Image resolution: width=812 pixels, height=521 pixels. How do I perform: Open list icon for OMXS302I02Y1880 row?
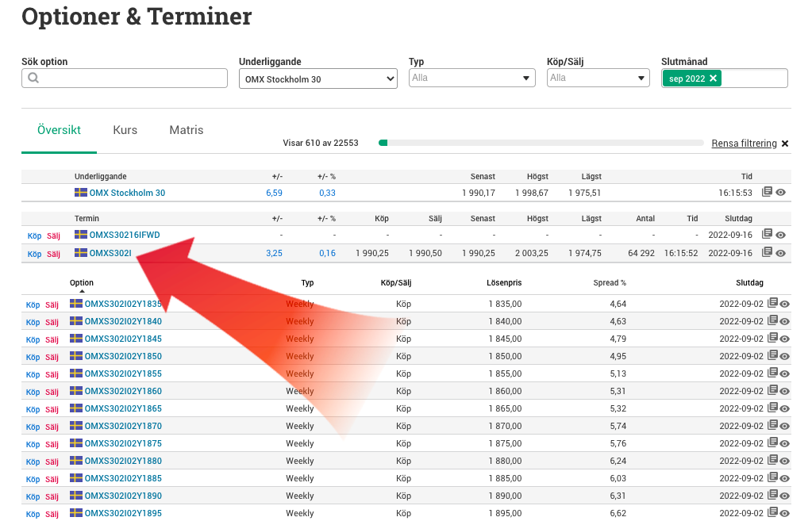click(772, 461)
